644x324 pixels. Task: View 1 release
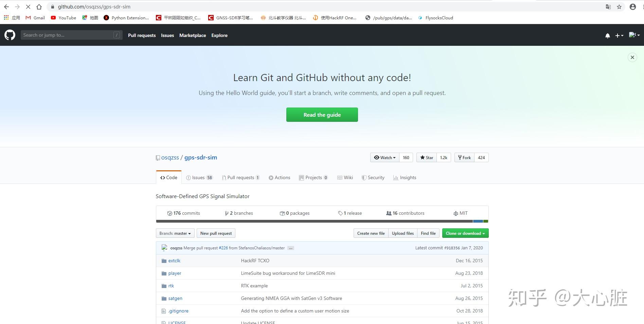350,213
